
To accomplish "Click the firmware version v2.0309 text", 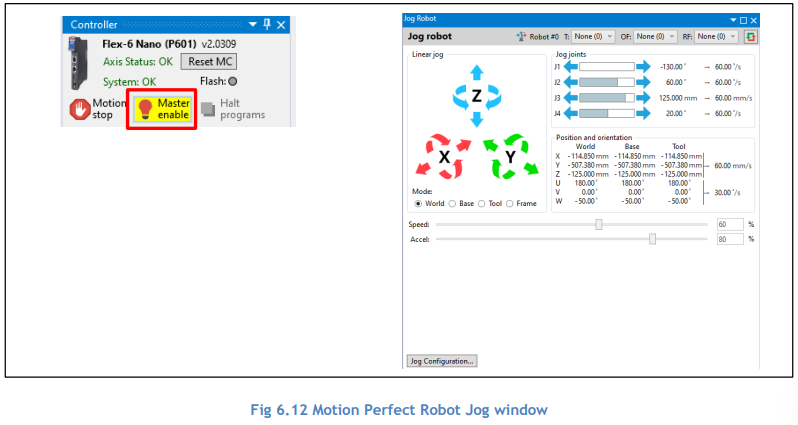I will tap(219, 44).
